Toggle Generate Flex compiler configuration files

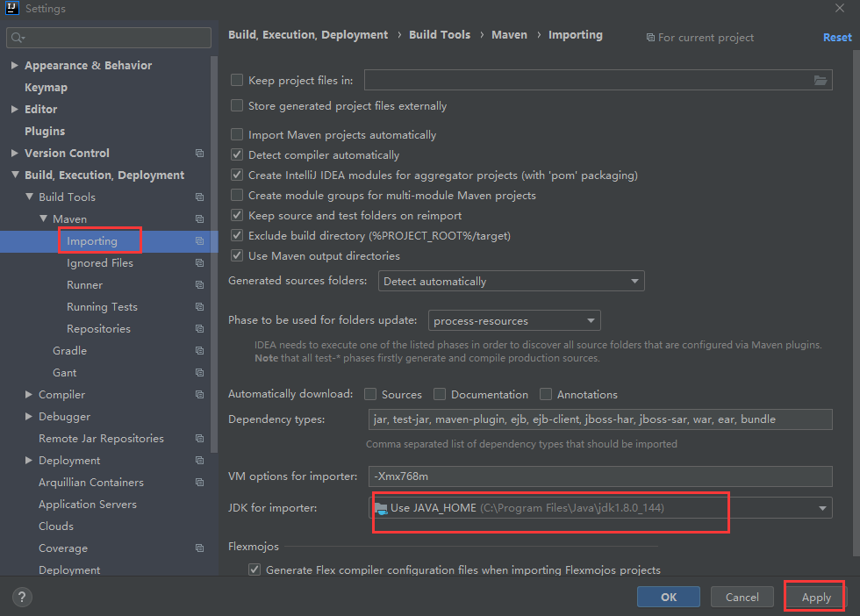(x=254, y=569)
